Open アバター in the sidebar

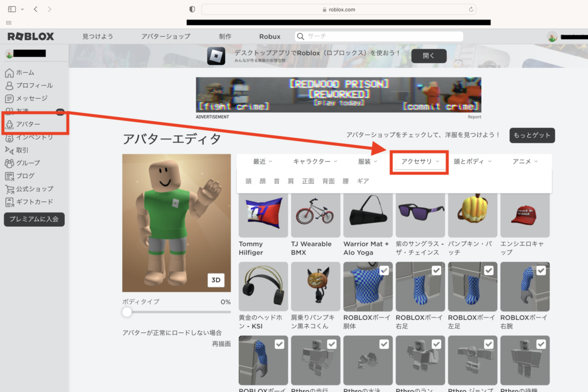(x=22, y=124)
